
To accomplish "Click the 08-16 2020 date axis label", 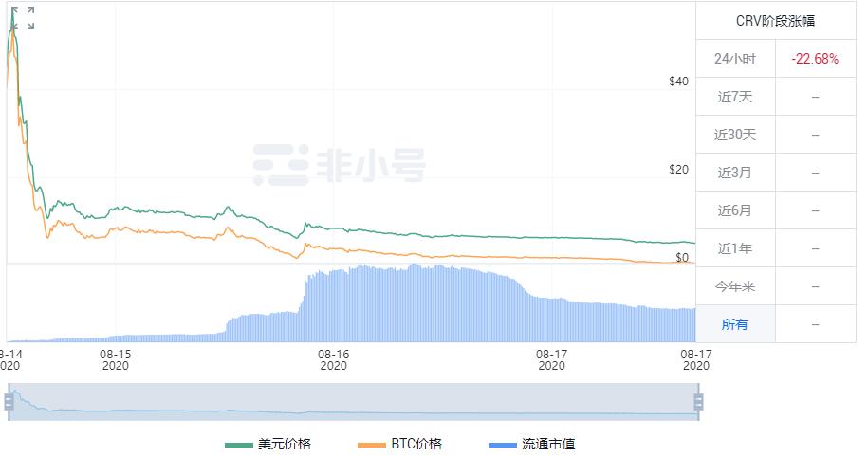I will pyautogui.click(x=334, y=359).
